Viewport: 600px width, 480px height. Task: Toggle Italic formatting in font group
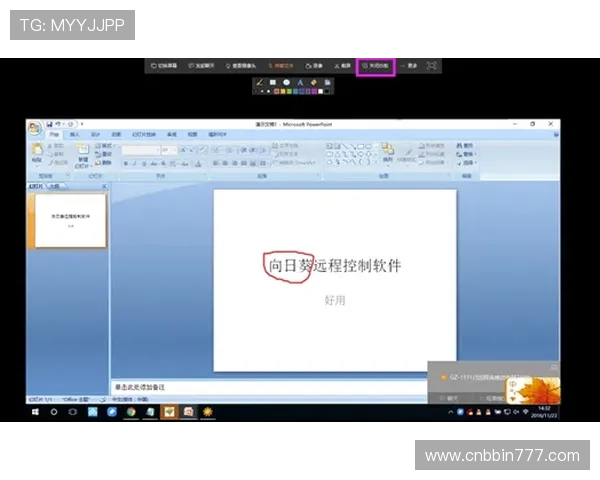coord(135,164)
